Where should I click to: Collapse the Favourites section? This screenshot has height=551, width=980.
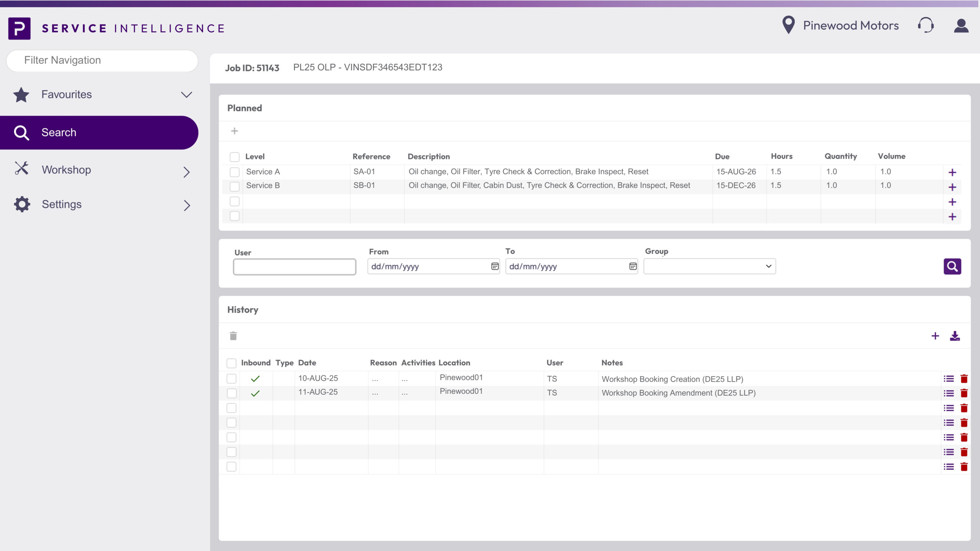point(186,95)
